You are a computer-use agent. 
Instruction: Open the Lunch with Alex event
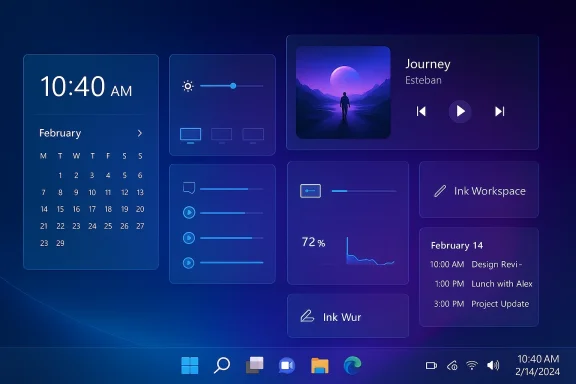[x=483, y=284]
